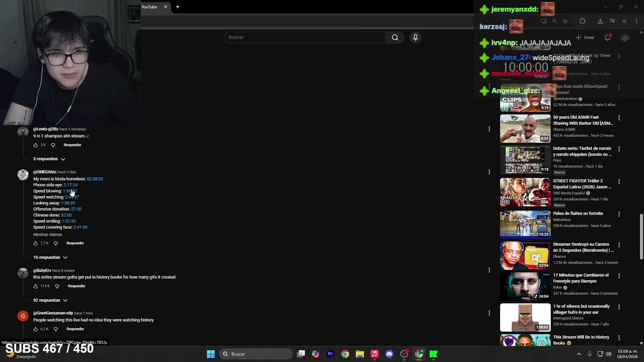Open Chrome media controls icon

click(x=612, y=21)
